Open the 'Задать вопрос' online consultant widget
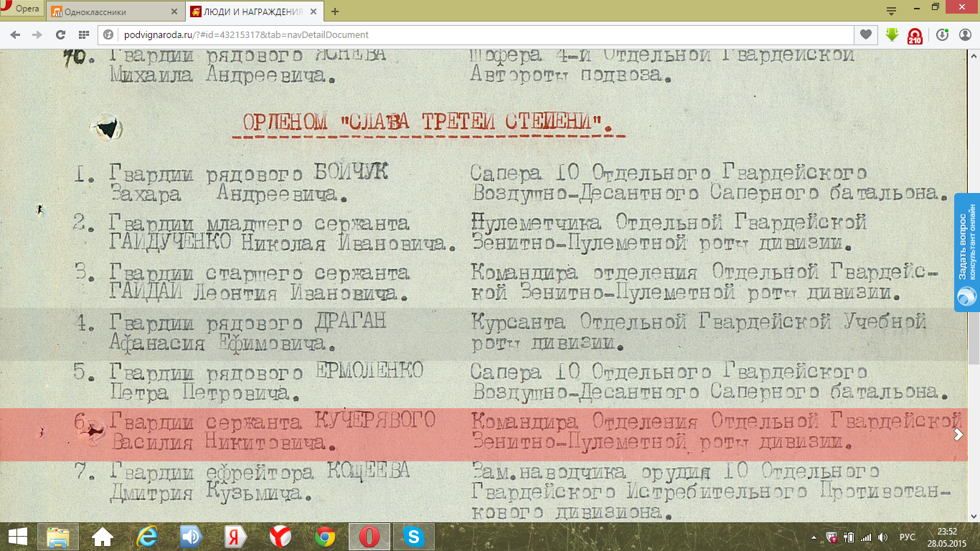 pyautogui.click(x=966, y=251)
